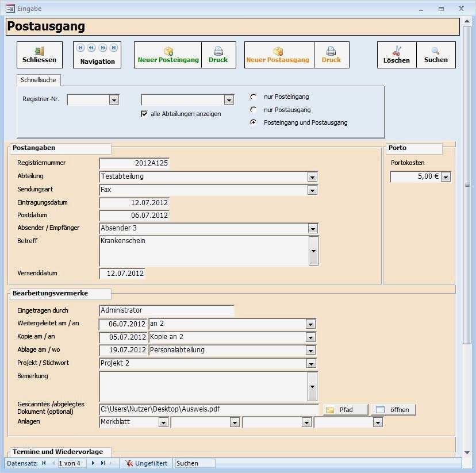This screenshot has width=476, height=473.
Task: Open the department quick search dropdown
Action: [x=229, y=100]
